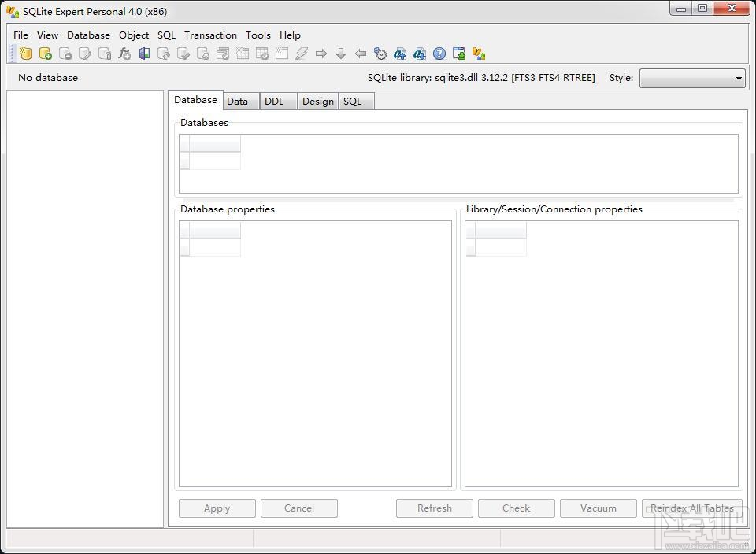Minimize the SQLite Expert window
The height and width of the screenshot is (554, 756).
pyautogui.click(x=680, y=9)
